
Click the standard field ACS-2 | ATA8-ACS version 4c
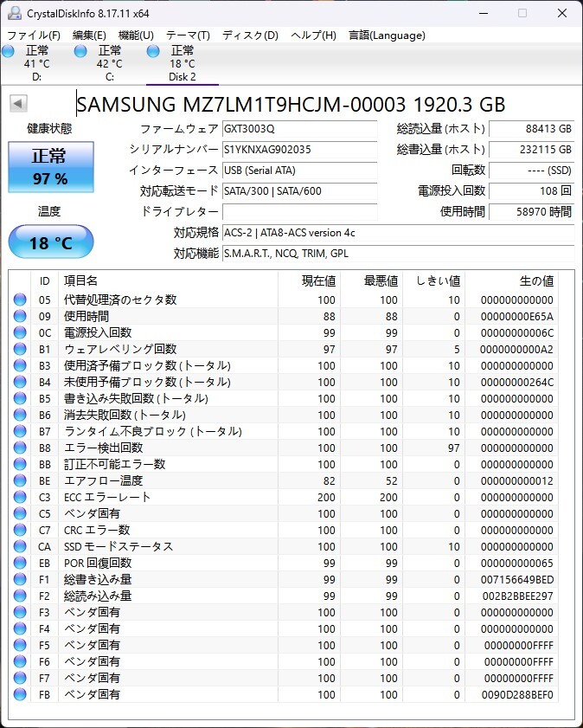(x=399, y=233)
